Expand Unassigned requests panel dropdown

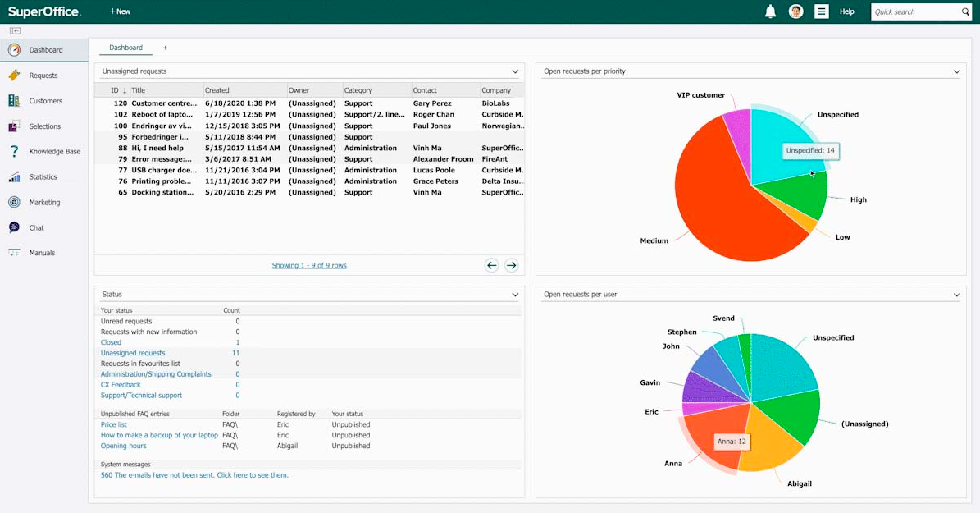515,71
